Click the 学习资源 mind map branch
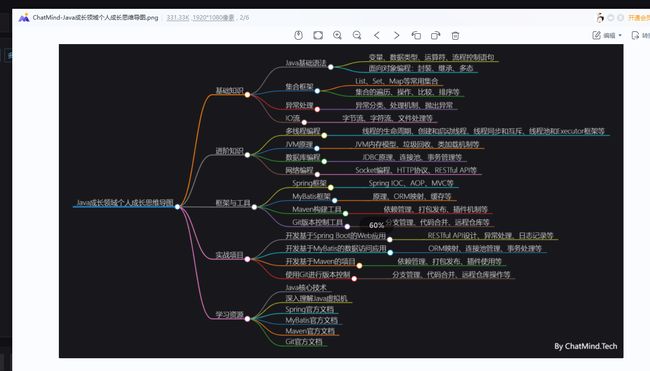 pos(229,315)
